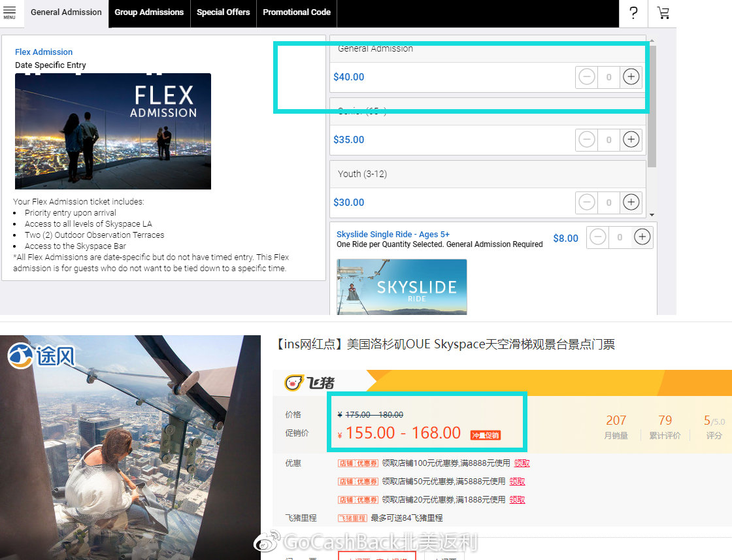
Task: Click the $40.00 General Admission price
Action: 349,77
